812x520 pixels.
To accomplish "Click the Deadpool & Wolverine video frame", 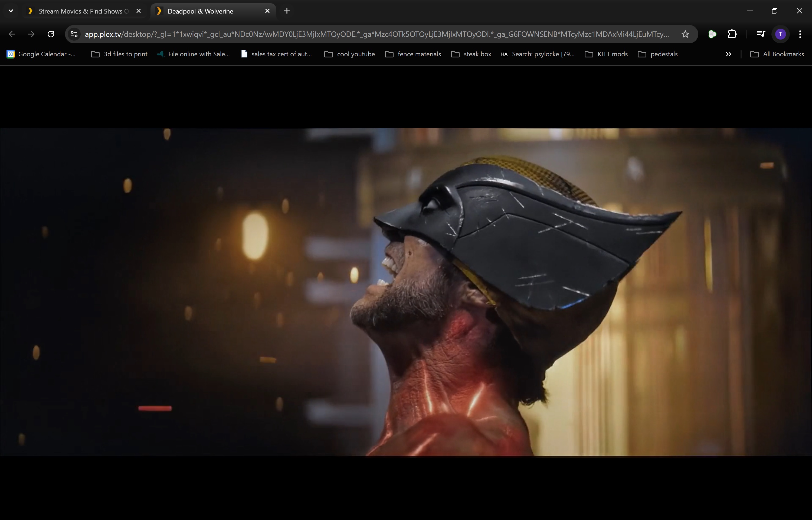I will click(406, 292).
